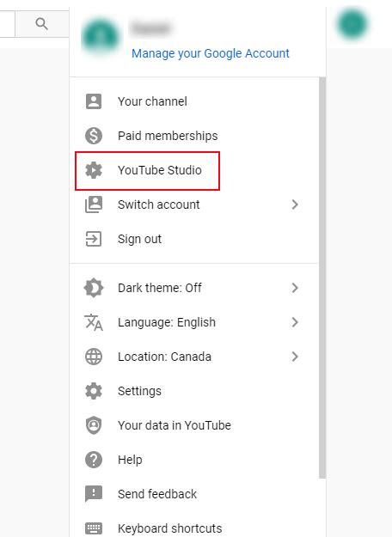Expand the Dark theme chevron arrow
This screenshot has width=392, height=537.
[x=295, y=288]
